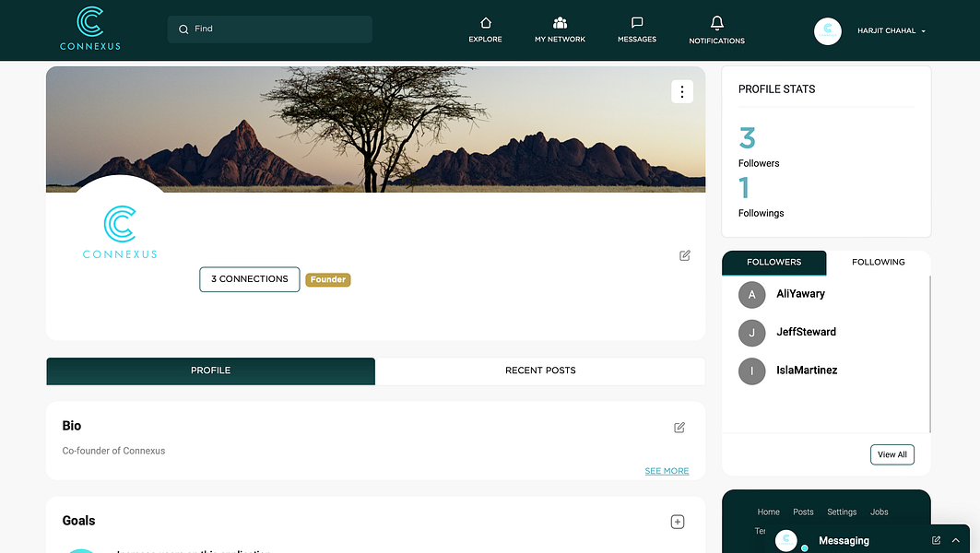
Task: Click the See More link in Bio
Action: (x=667, y=471)
